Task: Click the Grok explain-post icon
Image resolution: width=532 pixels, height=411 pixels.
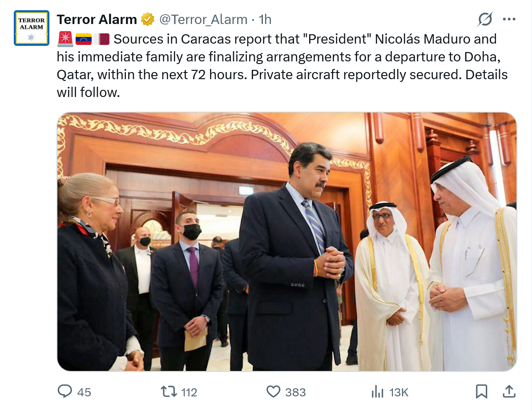Action: coord(485,19)
